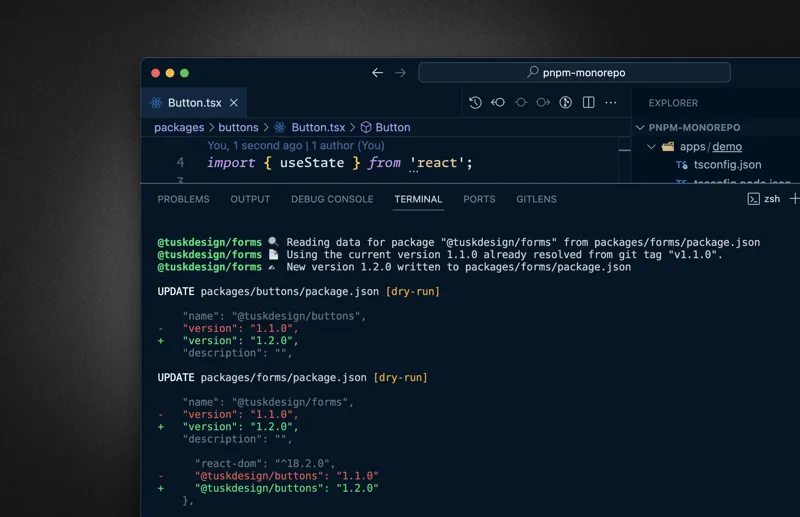Screen dimensions: 800x517
Task: Click the open changes with next revision icon
Action: pyautogui.click(x=543, y=102)
